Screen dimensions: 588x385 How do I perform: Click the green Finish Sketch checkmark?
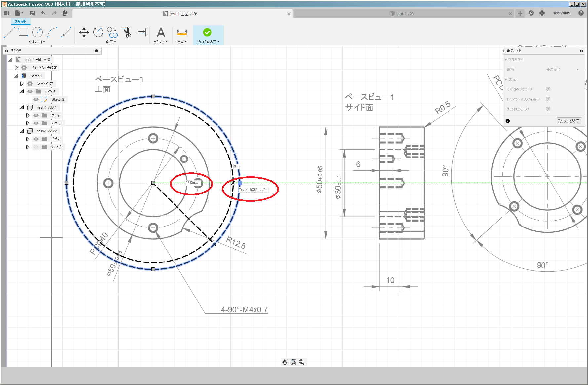coord(207,32)
